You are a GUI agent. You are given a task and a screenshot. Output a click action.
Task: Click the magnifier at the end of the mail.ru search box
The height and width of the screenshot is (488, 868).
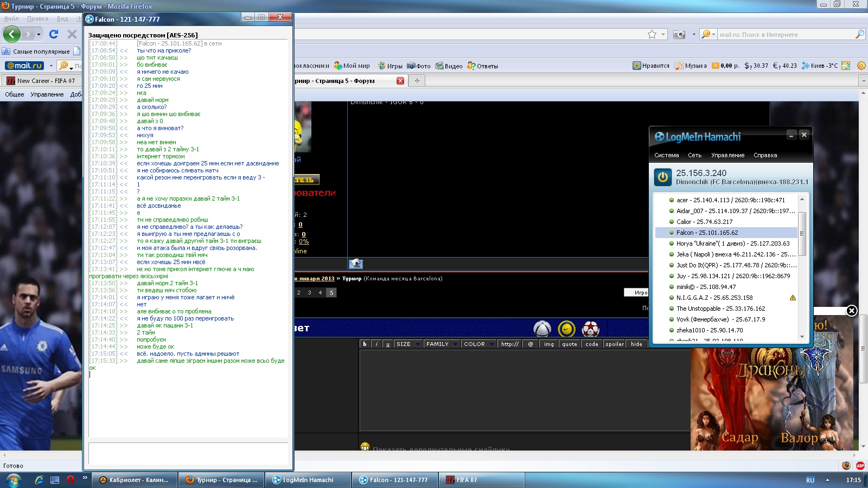click(859, 34)
